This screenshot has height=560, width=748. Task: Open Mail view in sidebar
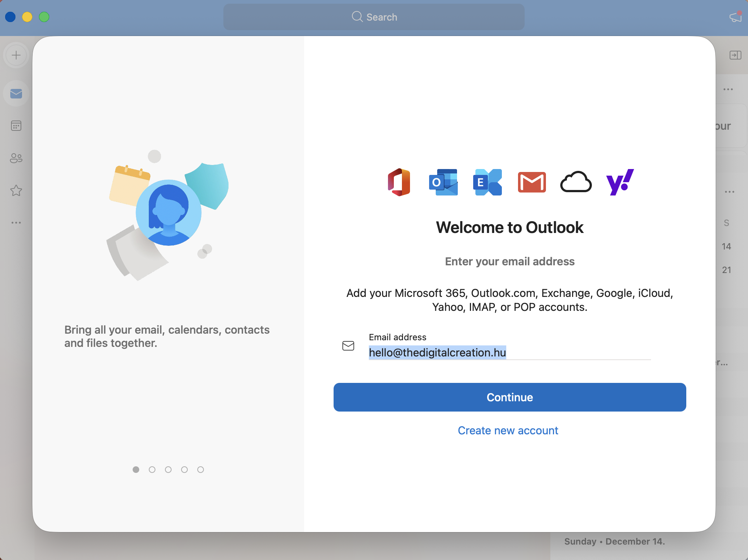pos(16,94)
